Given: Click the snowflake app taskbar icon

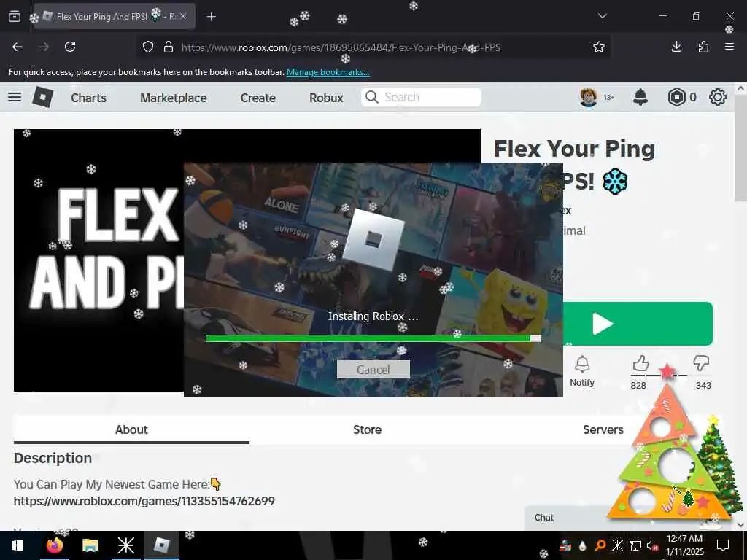Looking at the screenshot, I should click(x=125, y=545).
